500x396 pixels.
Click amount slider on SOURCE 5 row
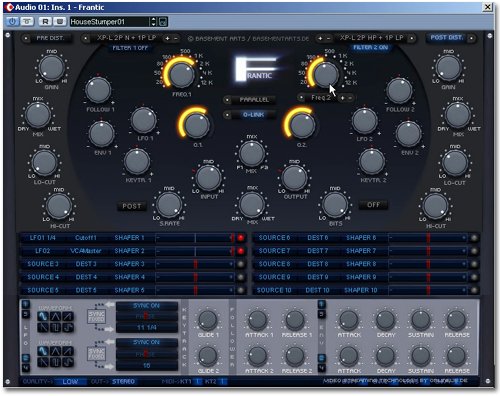pos(195,290)
